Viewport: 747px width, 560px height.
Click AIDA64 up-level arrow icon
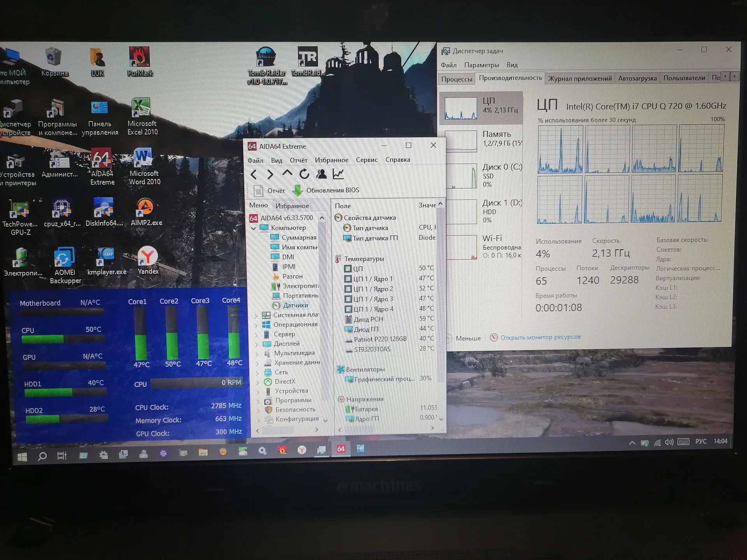[x=287, y=174]
